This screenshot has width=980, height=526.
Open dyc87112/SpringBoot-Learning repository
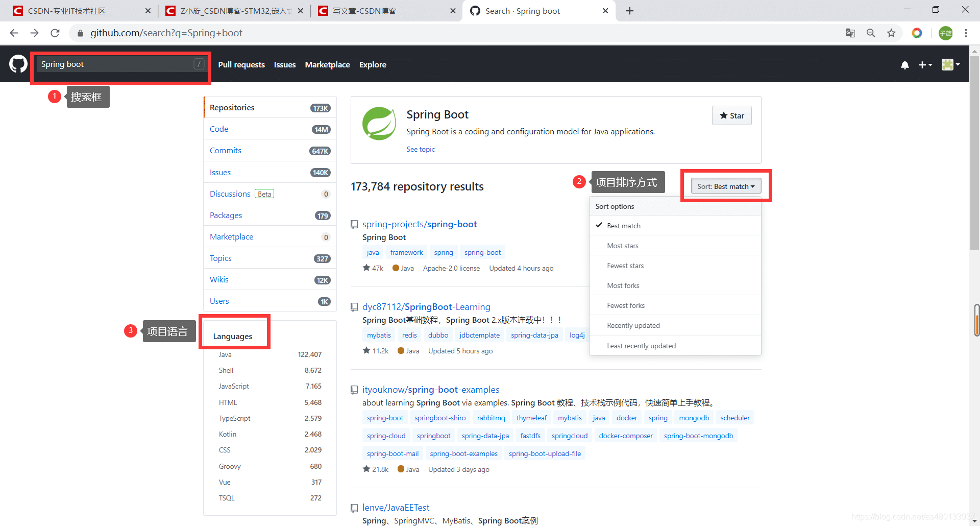426,307
